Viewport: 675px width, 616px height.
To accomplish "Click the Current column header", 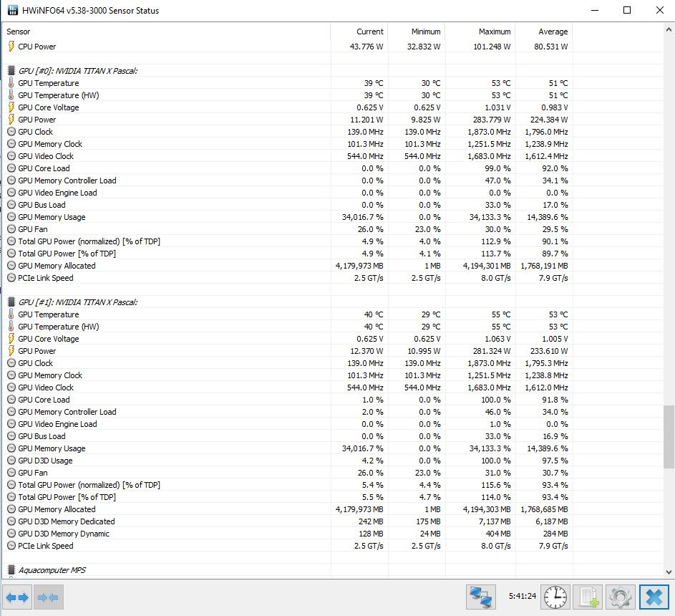I will 370,32.
